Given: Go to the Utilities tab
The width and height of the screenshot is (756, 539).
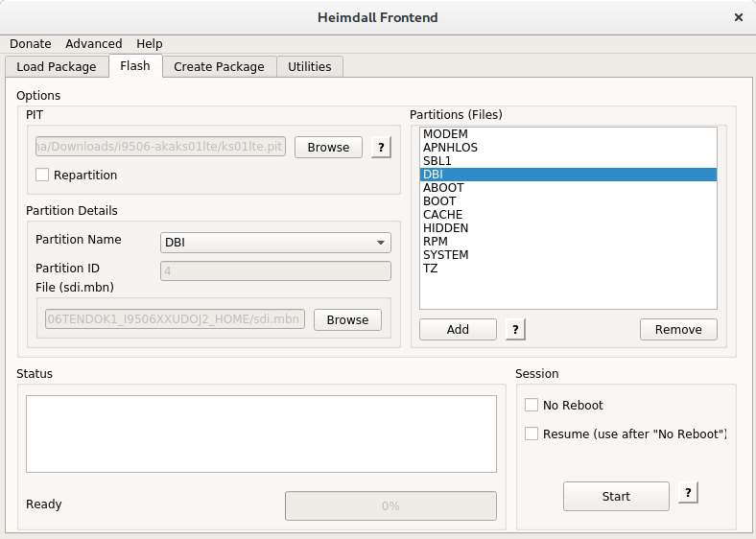Looking at the screenshot, I should pyautogui.click(x=310, y=66).
